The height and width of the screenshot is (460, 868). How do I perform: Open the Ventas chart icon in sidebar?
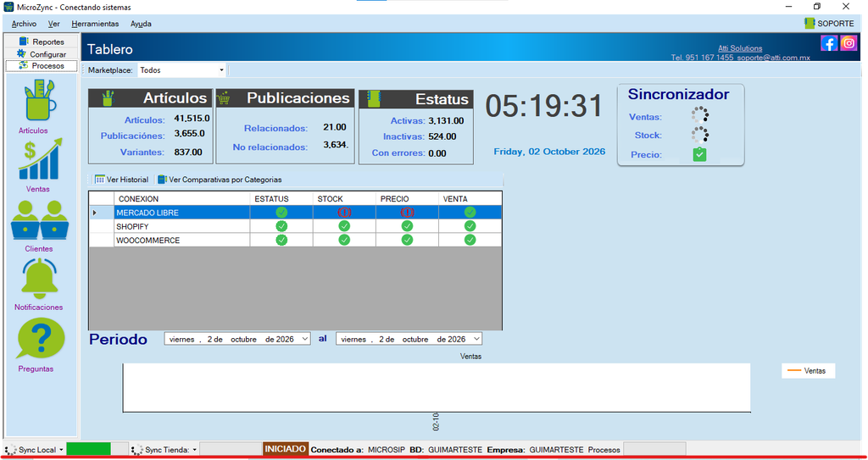(x=41, y=159)
